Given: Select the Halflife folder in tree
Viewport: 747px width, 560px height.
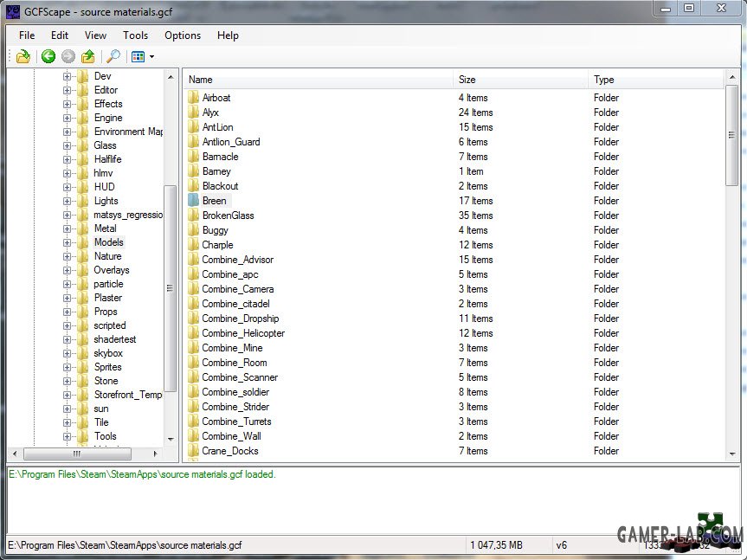Looking at the screenshot, I should (107, 159).
